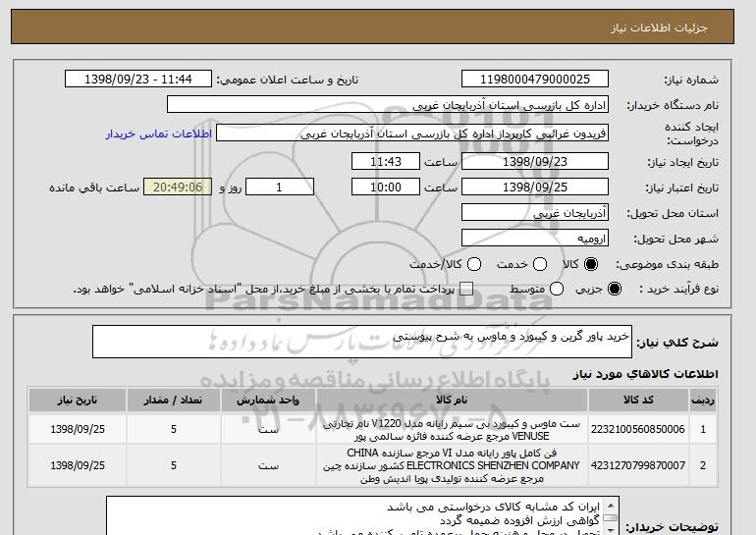Image resolution: width=756 pixels, height=535 pixels.
Task: Click the تاریخ نیاز column header
Action: [78, 401]
